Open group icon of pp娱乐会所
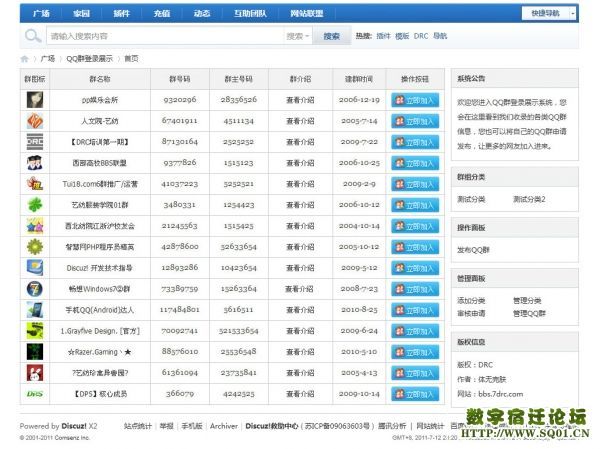 point(35,100)
